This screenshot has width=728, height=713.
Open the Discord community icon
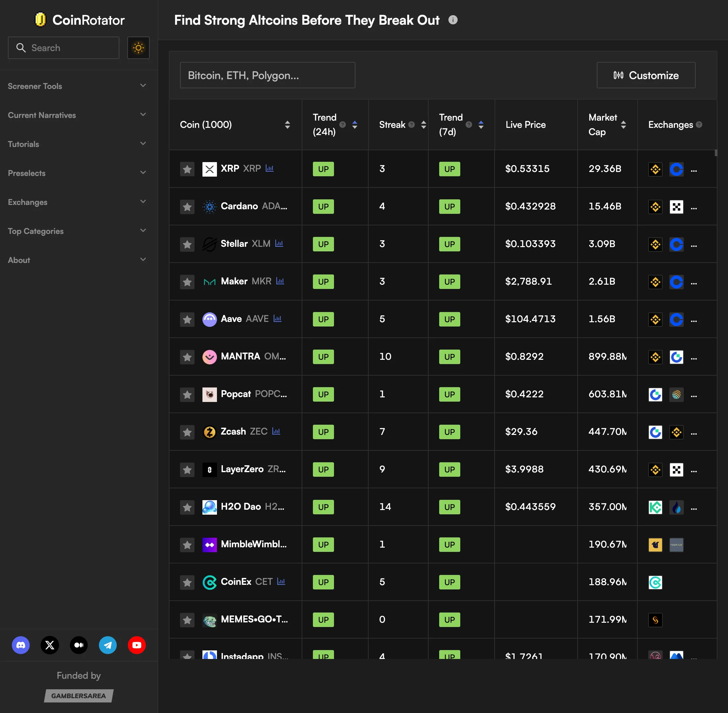click(x=21, y=645)
